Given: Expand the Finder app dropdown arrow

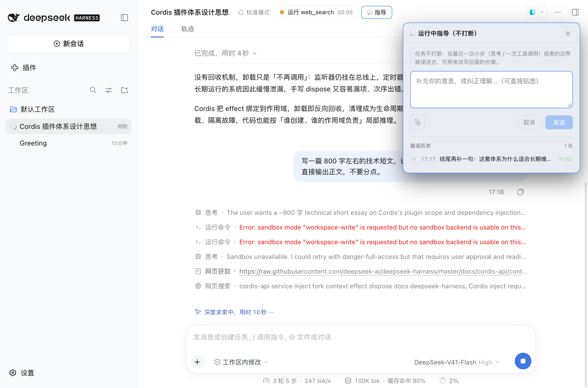Looking at the screenshot, I should (542, 12).
